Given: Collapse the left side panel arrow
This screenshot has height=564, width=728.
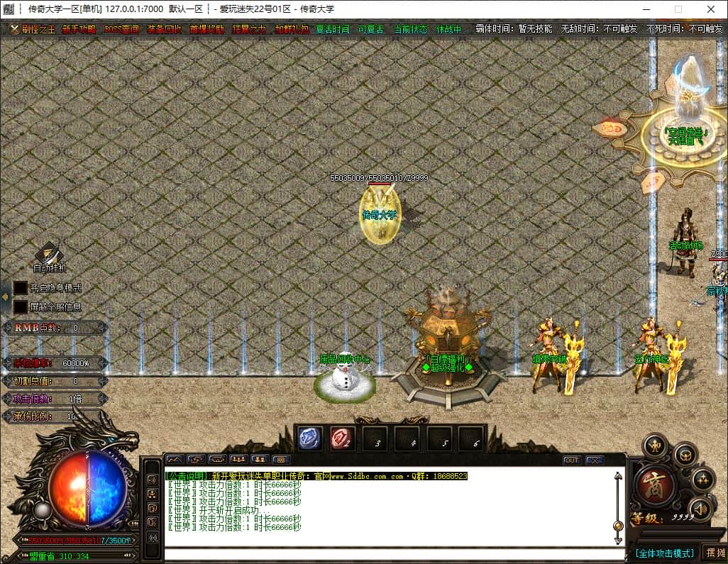Looking at the screenshot, I should [5, 297].
